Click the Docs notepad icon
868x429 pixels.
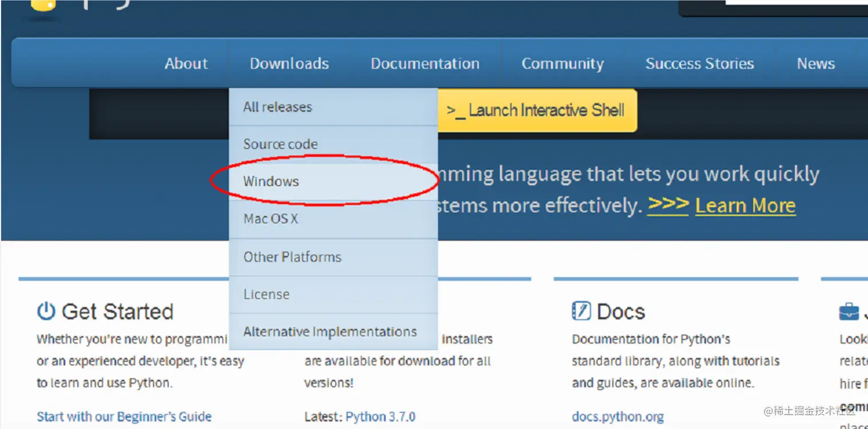581,311
